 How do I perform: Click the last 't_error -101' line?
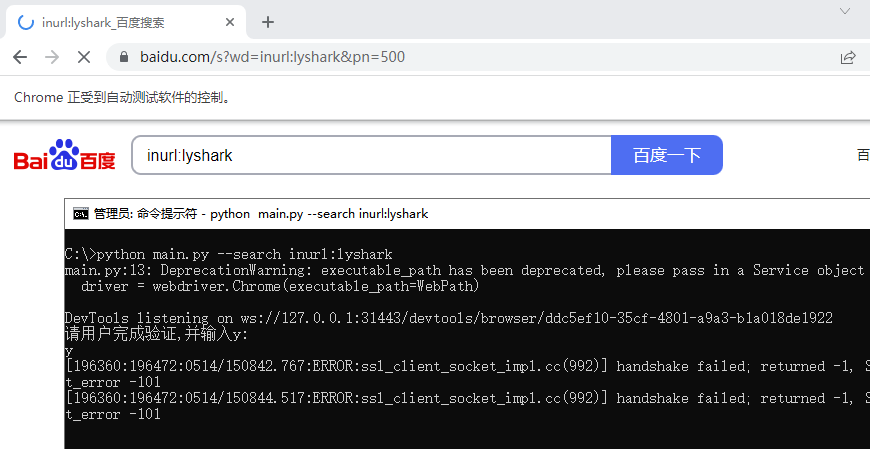pyautogui.click(x=113, y=414)
